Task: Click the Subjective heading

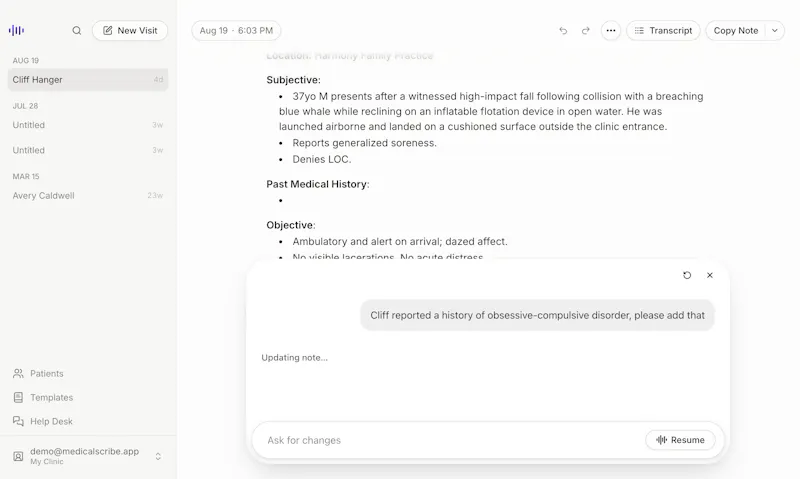Action: [293, 80]
